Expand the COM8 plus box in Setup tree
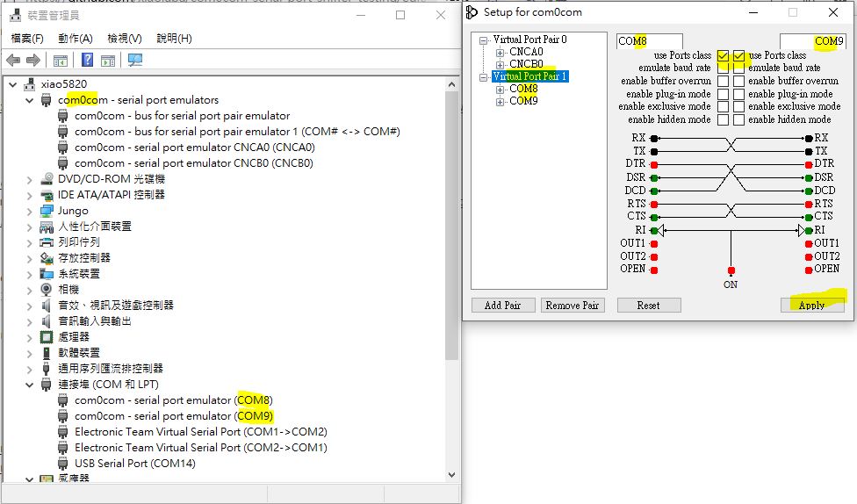 tap(500, 89)
